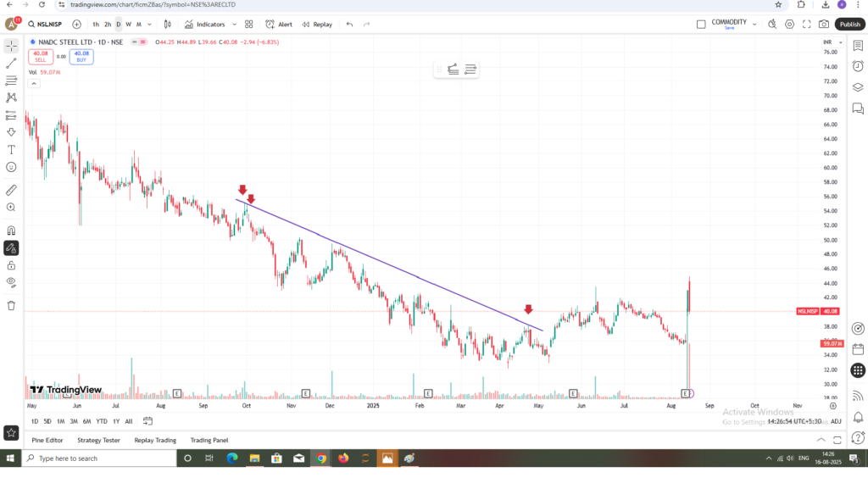Screen dimensions: 868x500
Task: Select the text annotation tool
Action: point(11,149)
